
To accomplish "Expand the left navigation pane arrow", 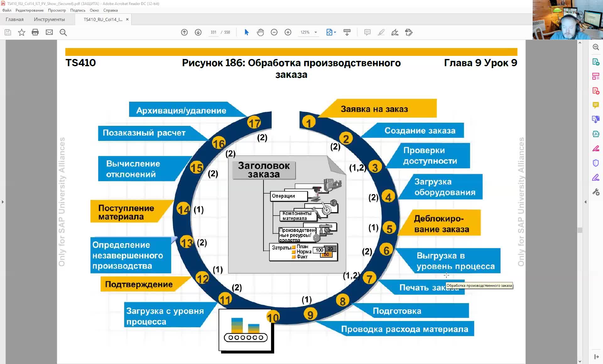I will (3, 202).
